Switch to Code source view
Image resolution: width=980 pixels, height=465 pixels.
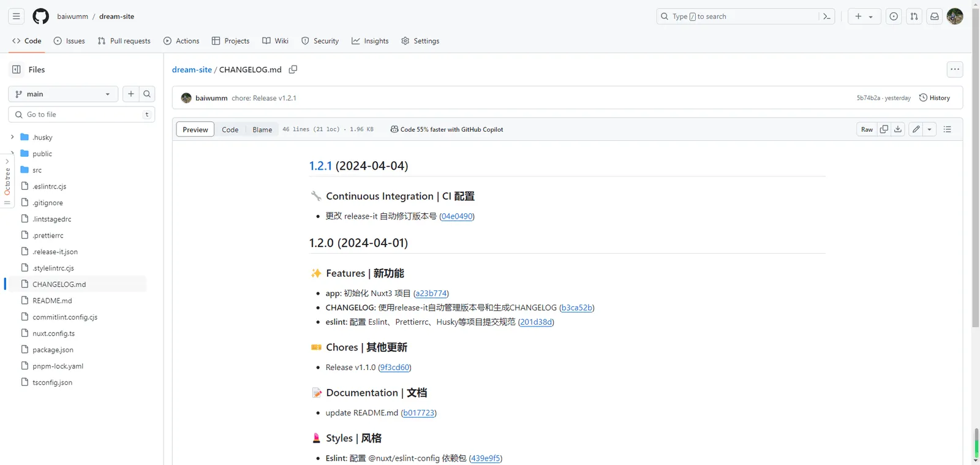(230, 129)
